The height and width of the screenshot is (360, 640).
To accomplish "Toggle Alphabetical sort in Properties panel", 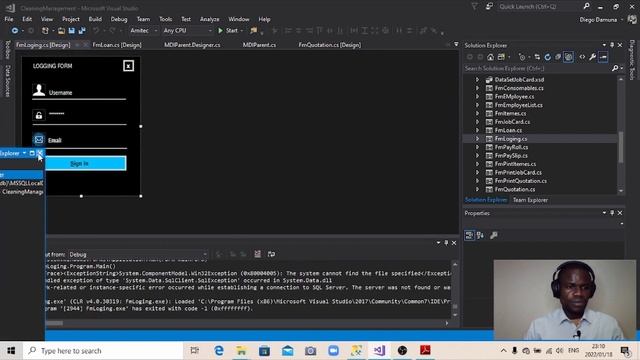I will click(480, 235).
